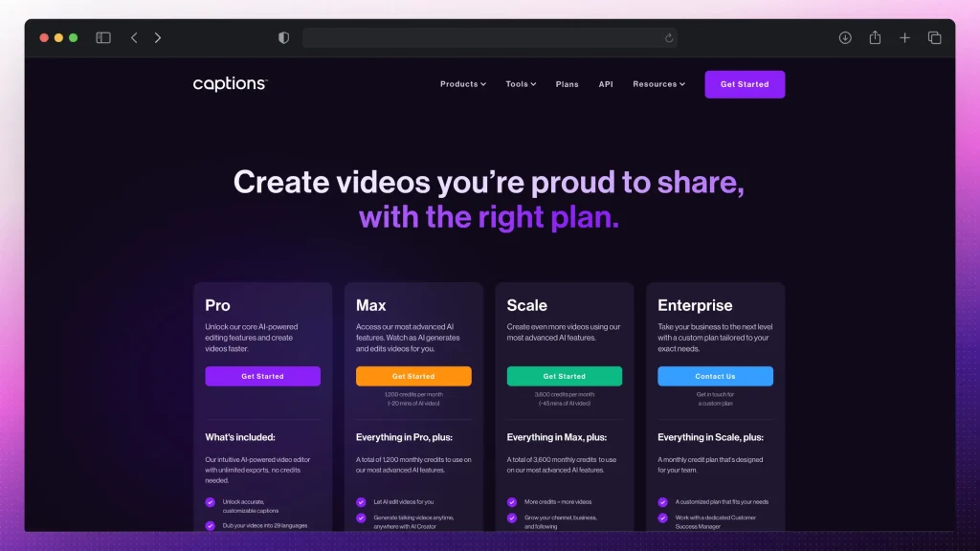Screen dimensions: 980x551
Task: Click 'Let AI edit videos for you' text
Action: 403,501
